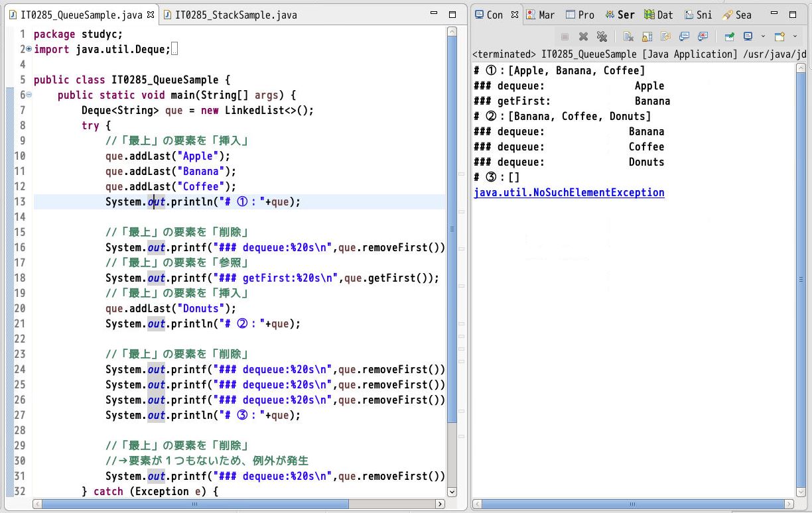
Task: Select Remove All Terminated Launches icon
Action: (602, 36)
